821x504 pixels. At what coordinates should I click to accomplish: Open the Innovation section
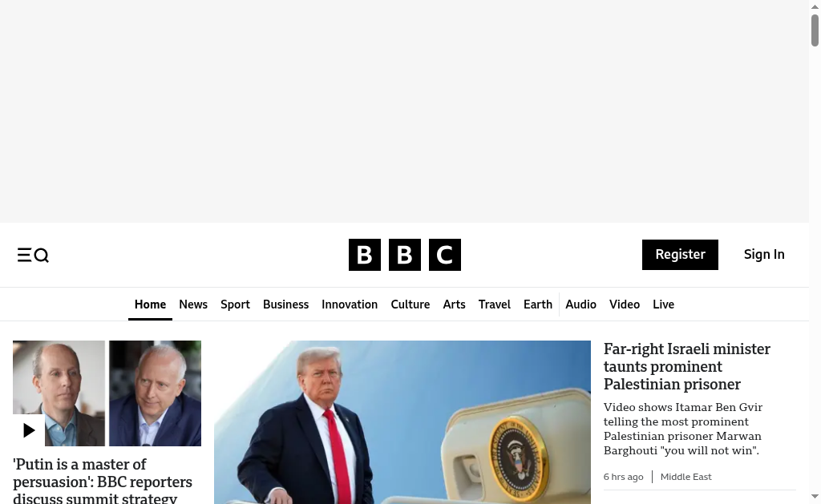tap(350, 304)
